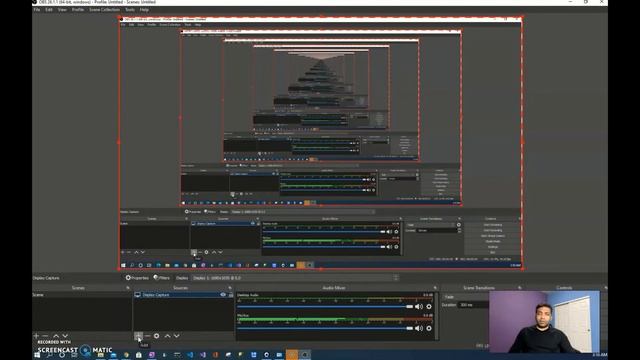Select the Scene entry in Scenes list

point(82,295)
